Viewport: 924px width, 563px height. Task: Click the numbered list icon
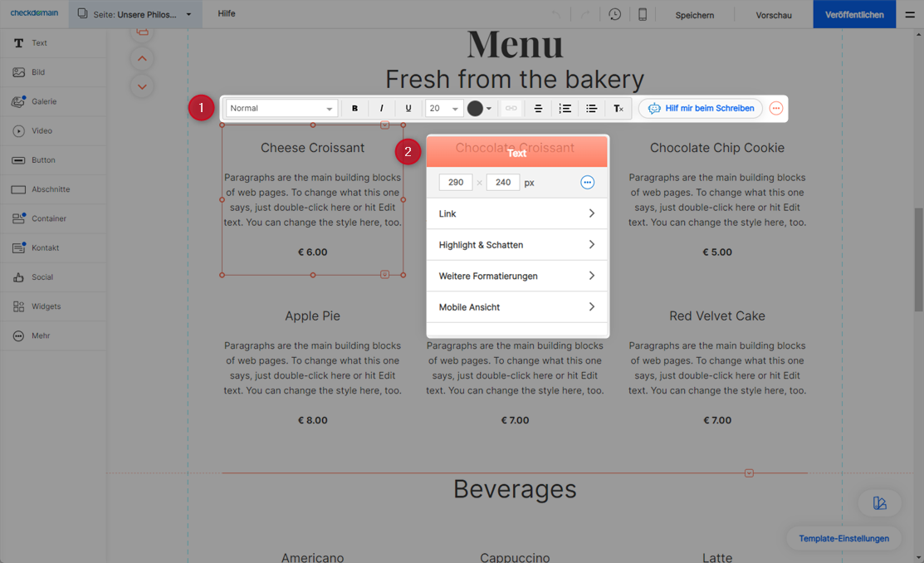[565, 109]
